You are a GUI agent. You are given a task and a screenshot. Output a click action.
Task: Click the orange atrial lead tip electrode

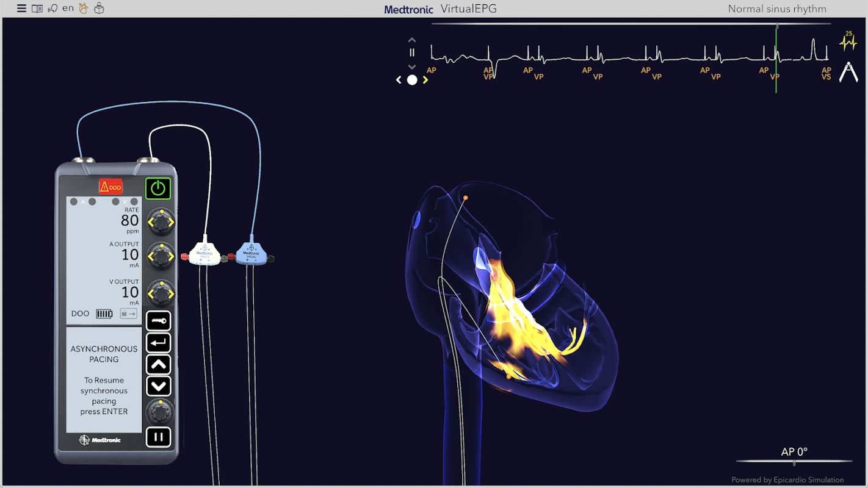coord(465,198)
